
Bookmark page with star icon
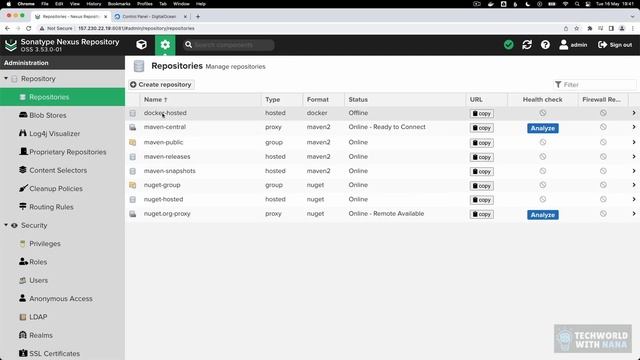click(x=577, y=29)
